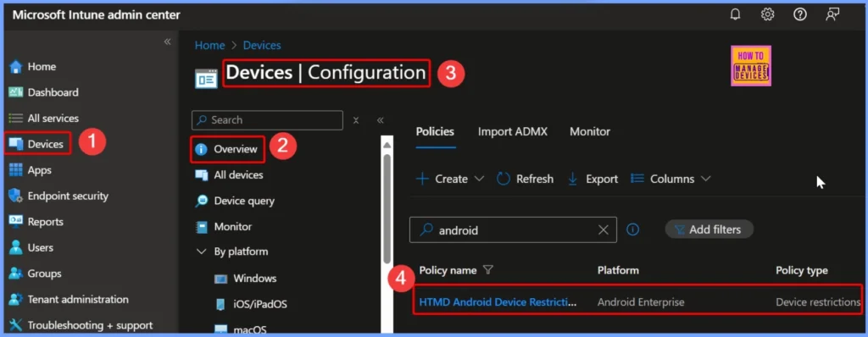Switch to the Policies tab
The image size is (868, 337).
435,132
